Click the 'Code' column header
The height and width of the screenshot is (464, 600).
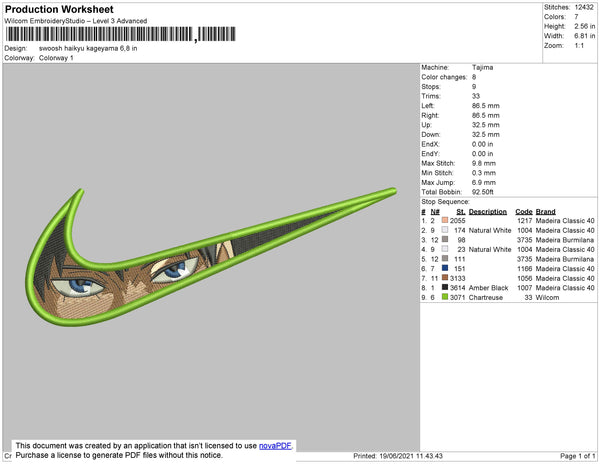[x=524, y=212]
